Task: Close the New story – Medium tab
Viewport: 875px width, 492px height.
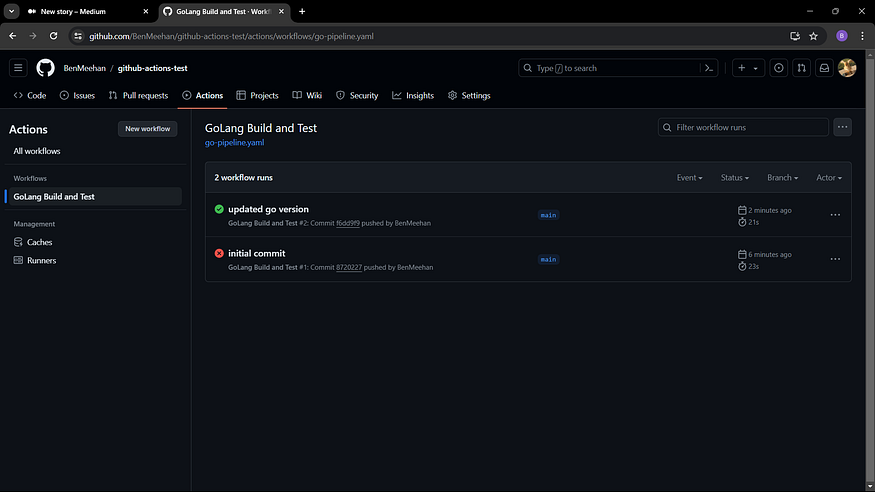Action: [146, 11]
